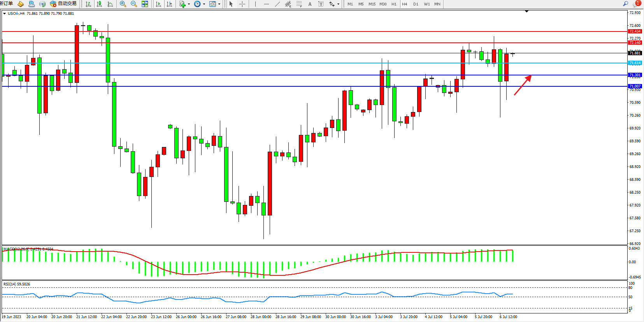644x322 pixels.
Task: Toggle the chart auto scroll button
Action: tap(158, 4)
